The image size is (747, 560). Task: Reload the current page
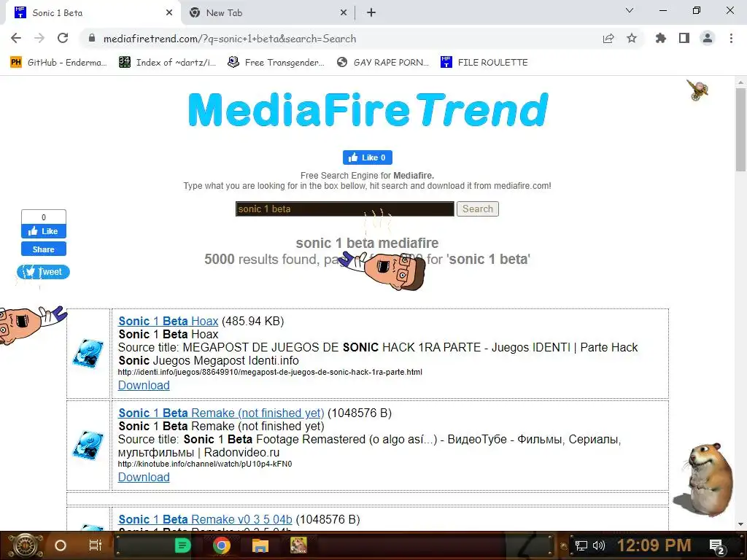click(63, 38)
